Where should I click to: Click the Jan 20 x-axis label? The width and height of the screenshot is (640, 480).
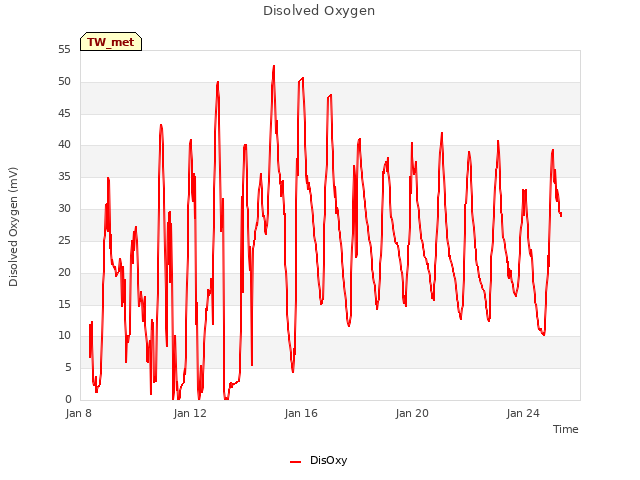(412, 413)
